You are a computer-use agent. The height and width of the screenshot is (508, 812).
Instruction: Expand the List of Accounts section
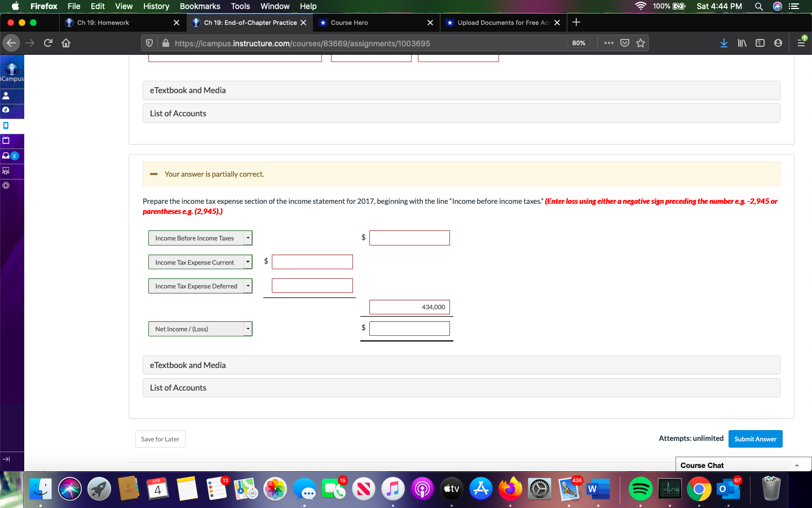pyautogui.click(x=461, y=388)
